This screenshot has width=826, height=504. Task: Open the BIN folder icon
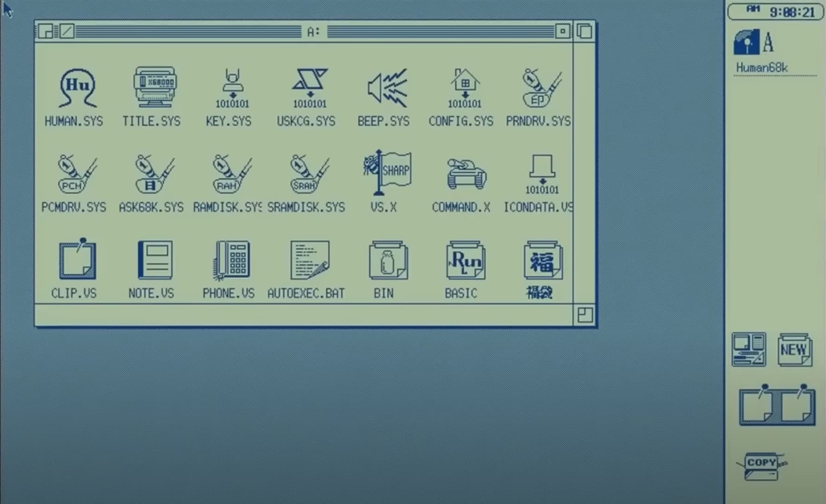click(x=388, y=260)
